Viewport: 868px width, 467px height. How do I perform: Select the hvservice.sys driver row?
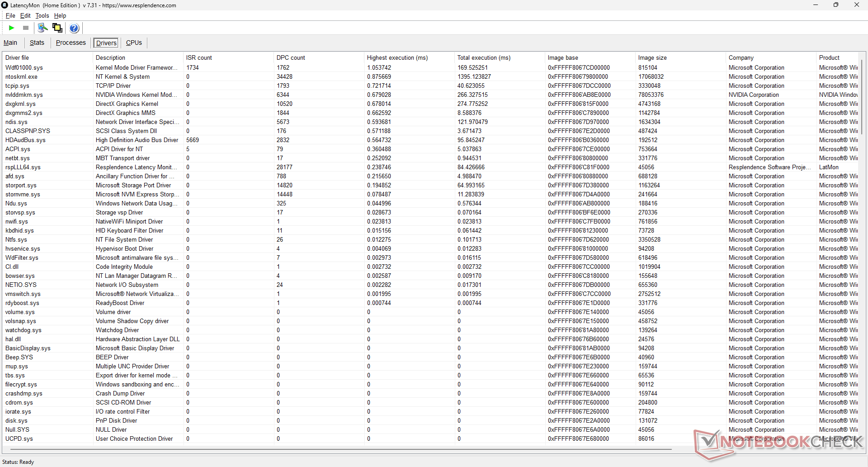pos(430,248)
